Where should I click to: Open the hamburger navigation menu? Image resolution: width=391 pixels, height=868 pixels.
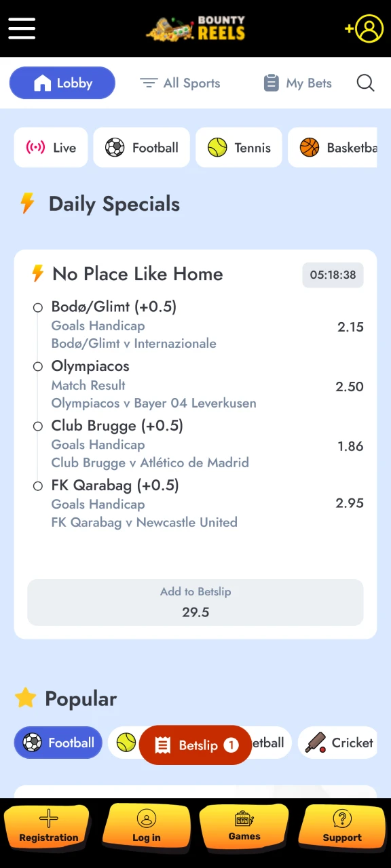tap(21, 28)
